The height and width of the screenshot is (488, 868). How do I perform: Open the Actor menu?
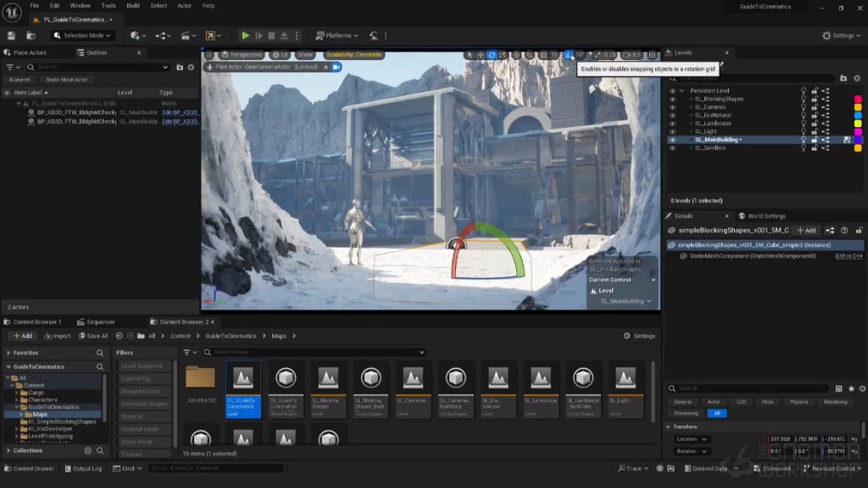point(184,6)
